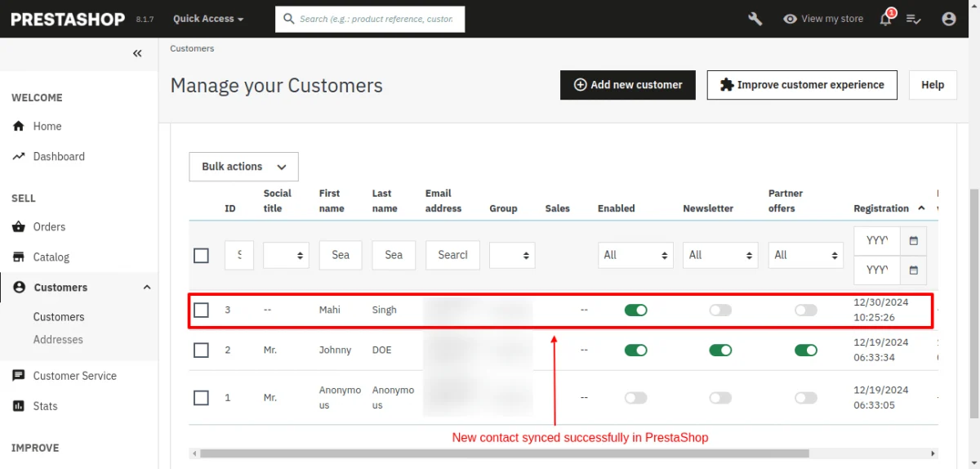Enable the Anonymous customer account toggle
The image size is (980, 469).
[x=635, y=398]
